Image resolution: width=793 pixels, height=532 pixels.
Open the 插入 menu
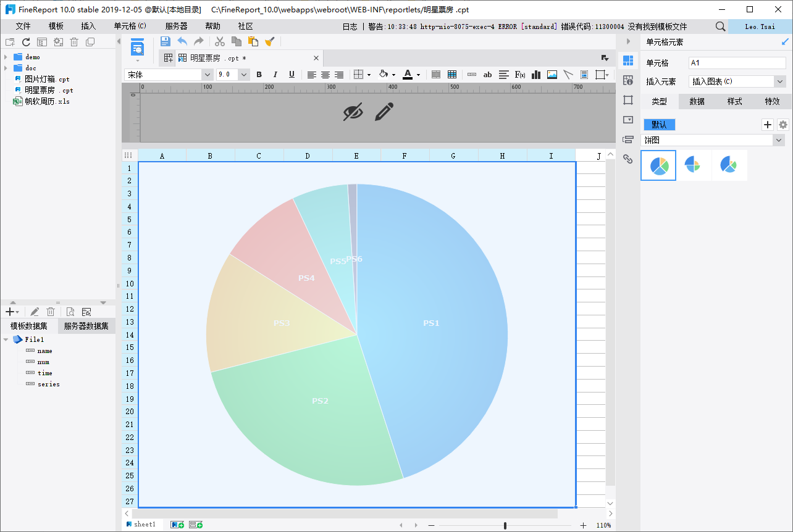[x=88, y=27]
